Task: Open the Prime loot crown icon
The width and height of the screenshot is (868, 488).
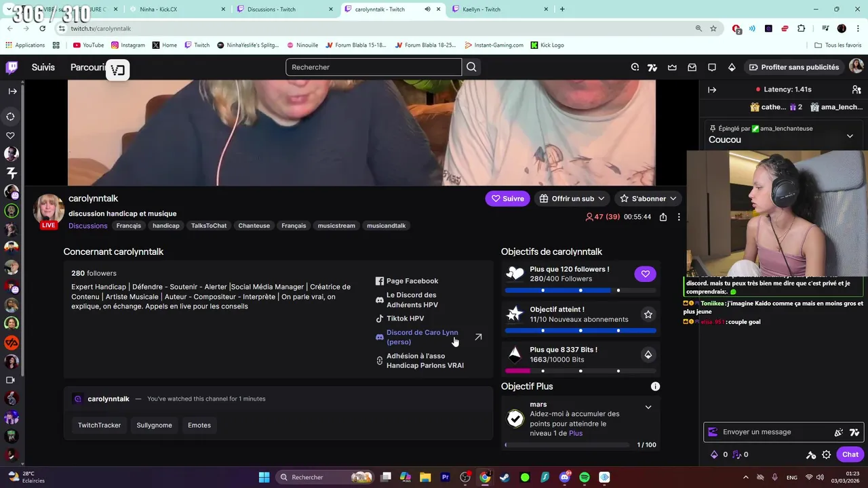Action: coord(672,67)
